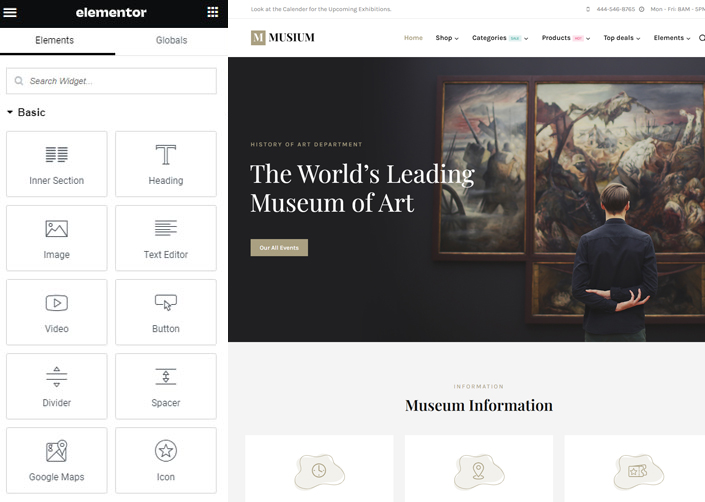The image size is (705, 502).
Task: Pick the Icon widget
Action: (x=166, y=461)
